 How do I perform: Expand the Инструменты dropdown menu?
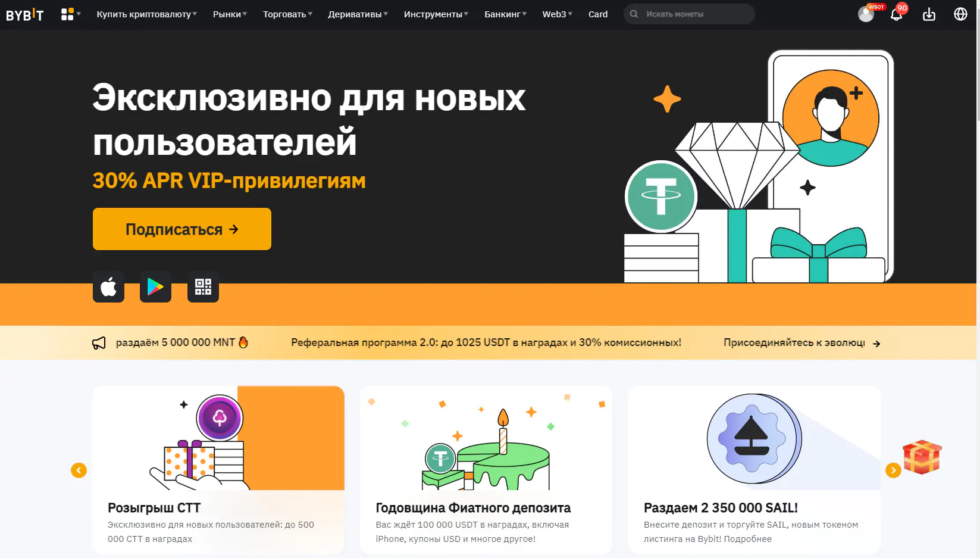coord(436,14)
